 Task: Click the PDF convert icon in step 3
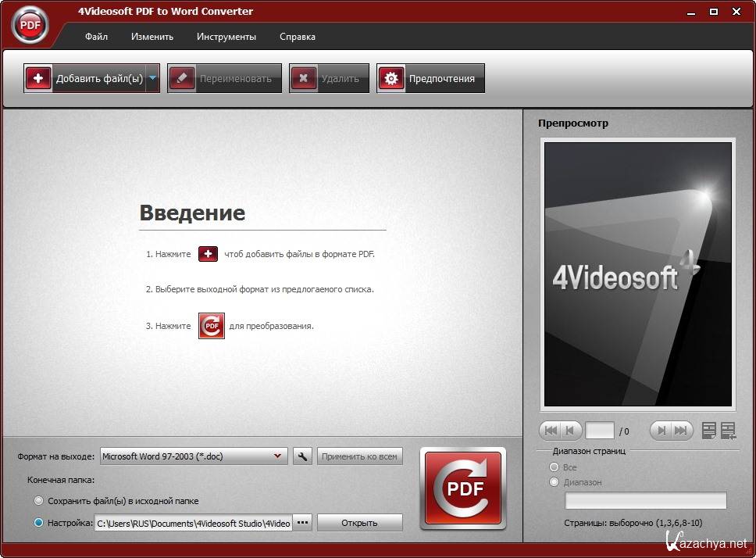click(212, 326)
